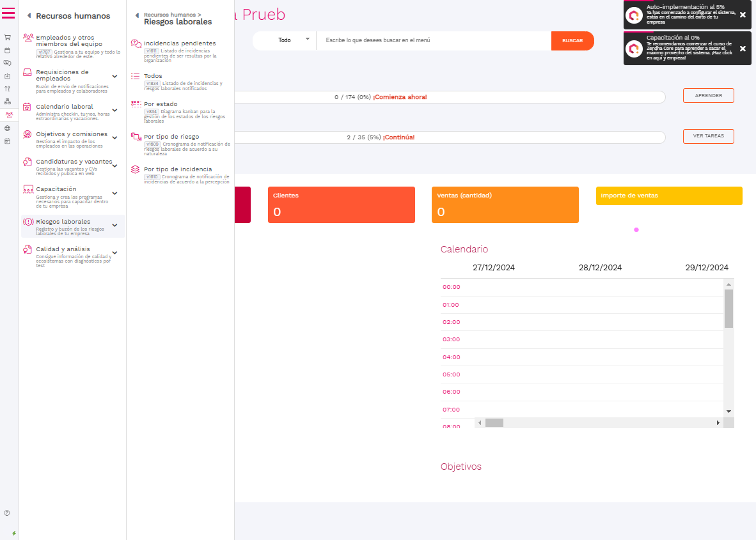This screenshot has width=756, height=540.
Task: Dismiss the Auto-implementación notification
Action: [x=743, y=15]
